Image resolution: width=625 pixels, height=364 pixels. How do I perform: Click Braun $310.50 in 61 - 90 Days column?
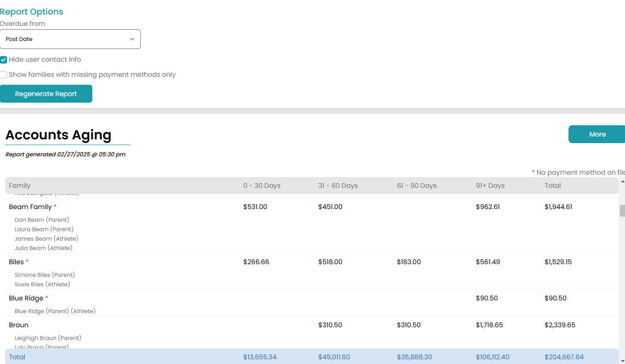pos(409,325)
